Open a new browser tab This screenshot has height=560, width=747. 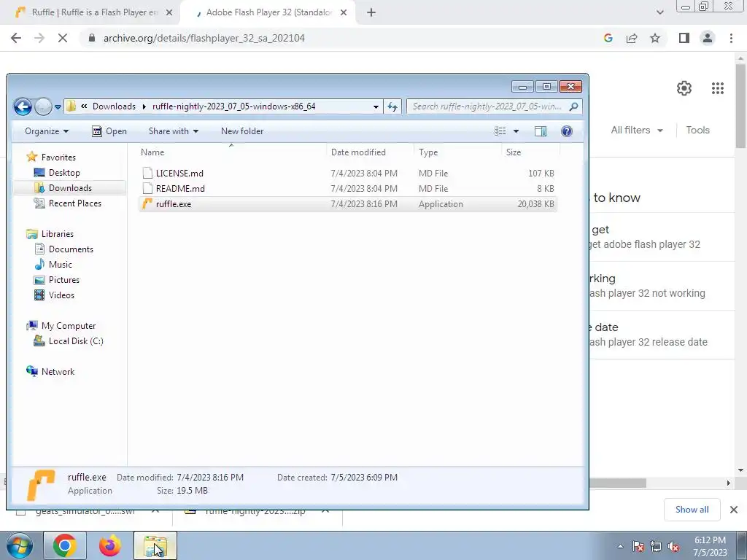[371, 12]
